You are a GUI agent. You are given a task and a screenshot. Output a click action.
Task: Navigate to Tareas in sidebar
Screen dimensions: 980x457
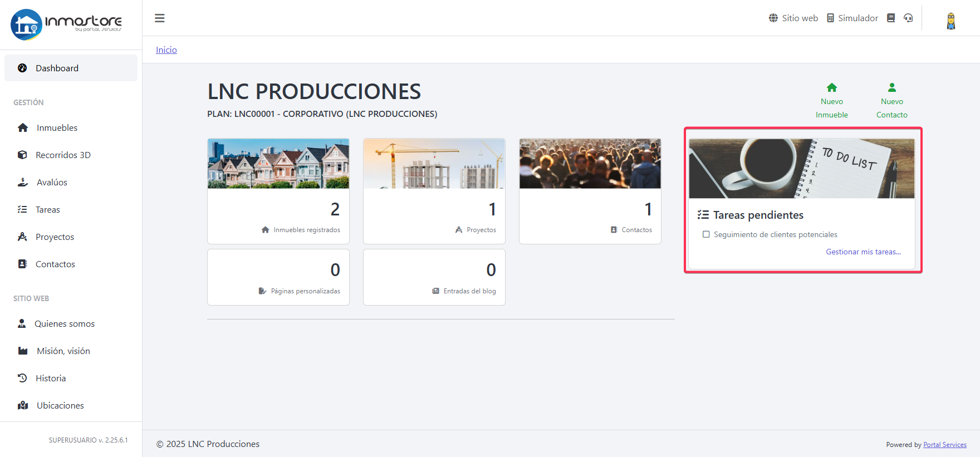pyautogui.click(x=71, y=209)
